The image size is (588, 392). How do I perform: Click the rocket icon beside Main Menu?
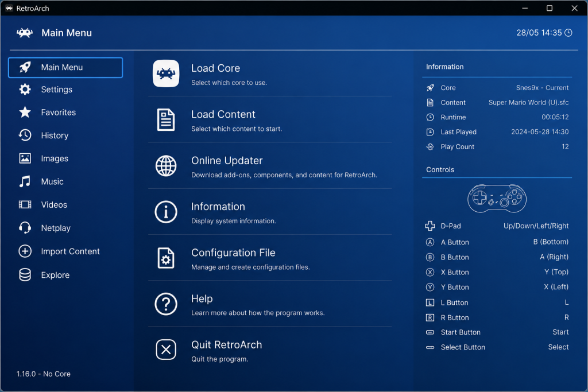[x=25, y=68]
